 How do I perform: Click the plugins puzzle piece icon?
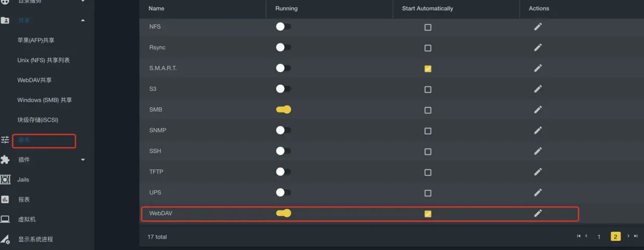tap(5, 160)
